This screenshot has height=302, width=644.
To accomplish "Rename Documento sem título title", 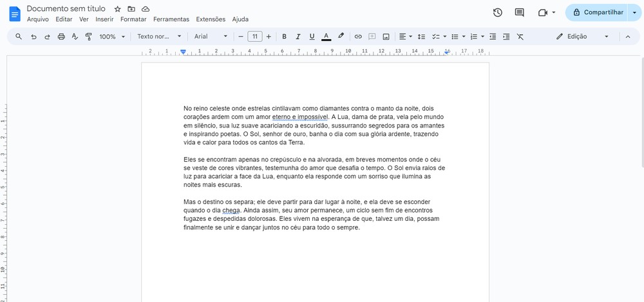I will click(66, 8).
